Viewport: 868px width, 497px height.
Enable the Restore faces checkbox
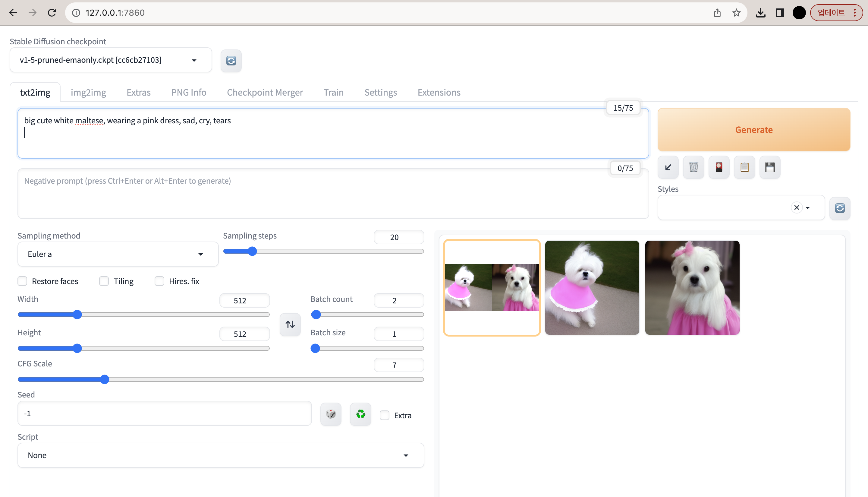point(23,281)
